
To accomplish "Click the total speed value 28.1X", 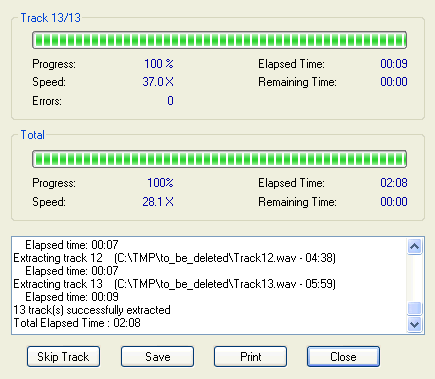I will tap(158, 202).
